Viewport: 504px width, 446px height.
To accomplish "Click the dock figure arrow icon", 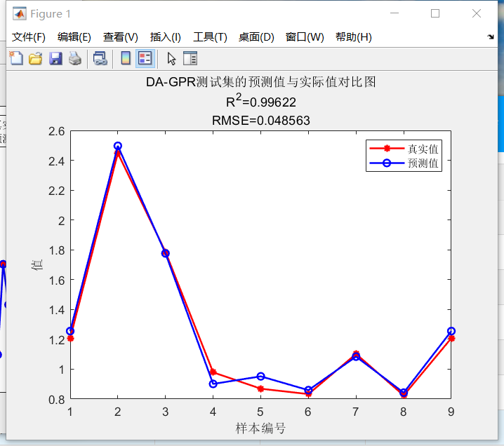I will tap(491, 37).
